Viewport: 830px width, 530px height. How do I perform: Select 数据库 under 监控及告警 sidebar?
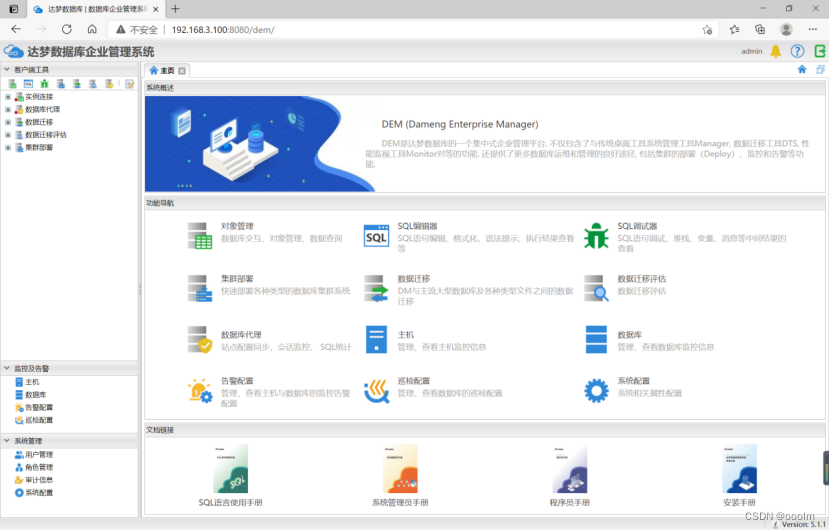35,394
